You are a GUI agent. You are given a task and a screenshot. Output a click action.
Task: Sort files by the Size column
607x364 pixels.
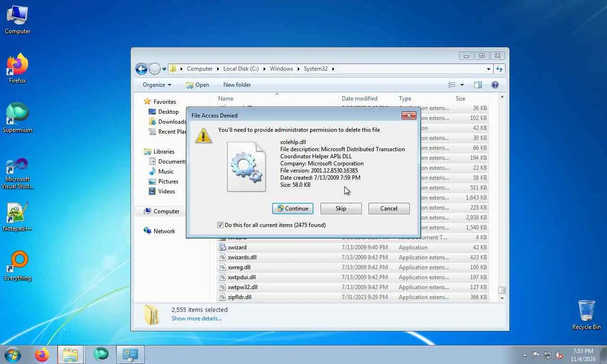pyautogui.click(x=470, y=99)
